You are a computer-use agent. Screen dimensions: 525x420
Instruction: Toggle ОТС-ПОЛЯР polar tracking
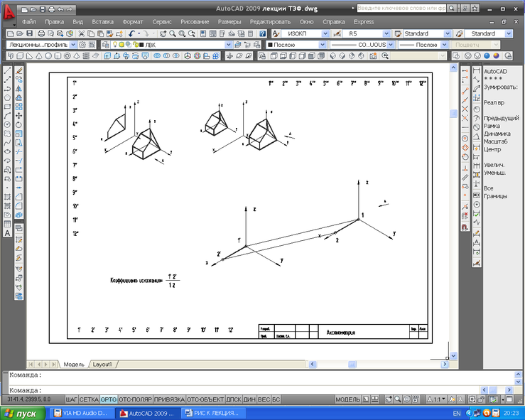pyautogui.click(x=135, y=399)
